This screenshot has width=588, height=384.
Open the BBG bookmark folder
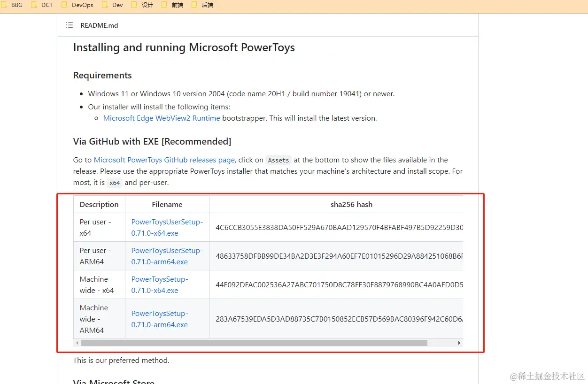(13, 5)
